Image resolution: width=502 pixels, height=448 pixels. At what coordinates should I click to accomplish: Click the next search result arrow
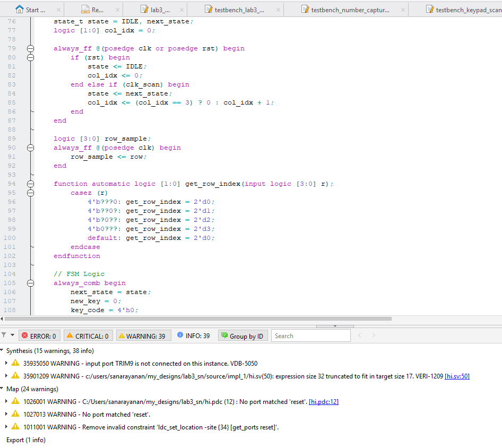tap(374, 336)
